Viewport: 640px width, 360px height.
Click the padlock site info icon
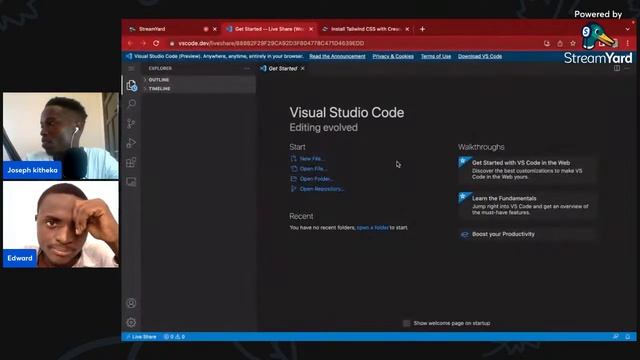click(172, 43)
